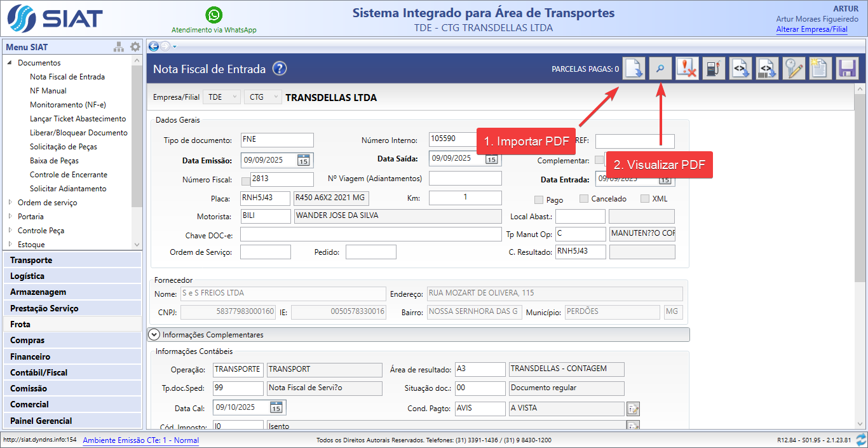Expand the Ordem de serviço tree node
Screen dimensions: 868x448
coord(10,203)
